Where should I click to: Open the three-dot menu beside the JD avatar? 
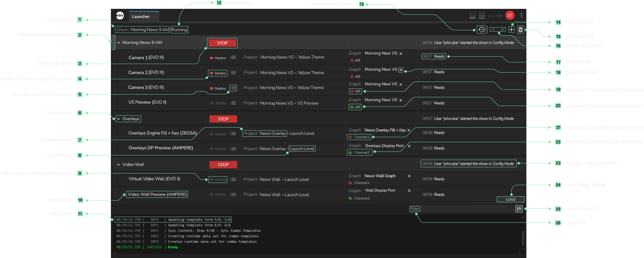(x=521, y=16)
